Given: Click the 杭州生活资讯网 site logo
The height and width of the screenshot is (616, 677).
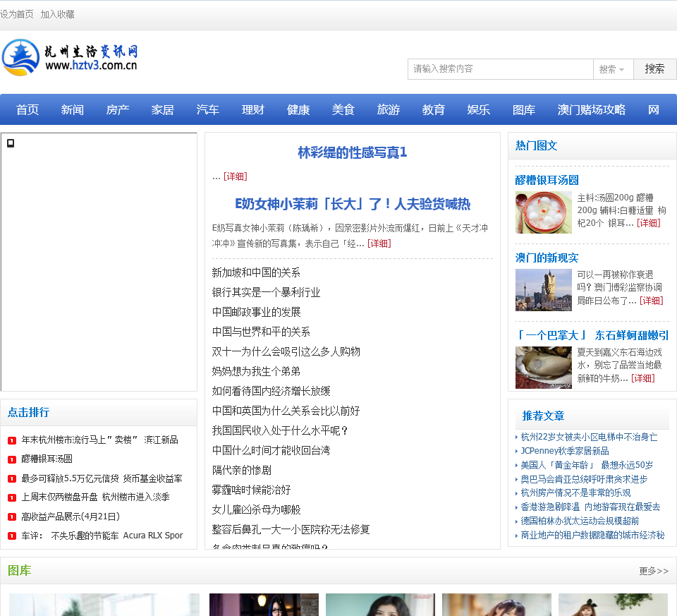Looking at the screenshot, I should tap(70, 57).
